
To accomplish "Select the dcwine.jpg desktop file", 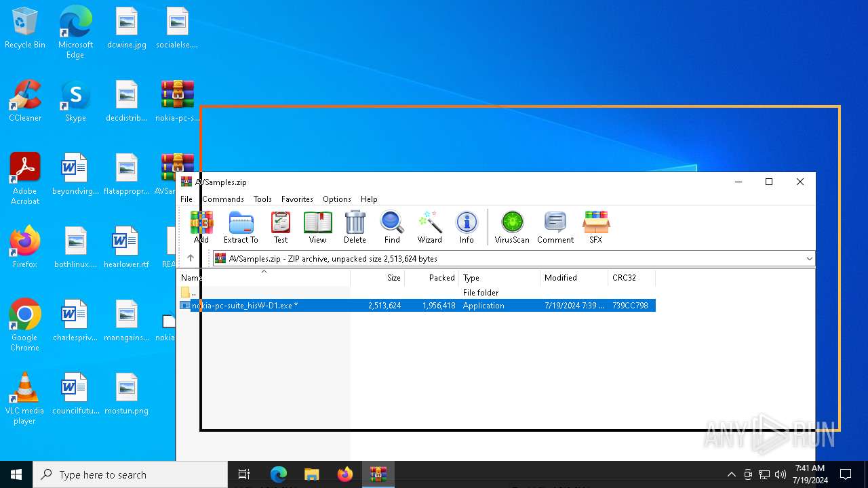I will (x=127, y=28).
